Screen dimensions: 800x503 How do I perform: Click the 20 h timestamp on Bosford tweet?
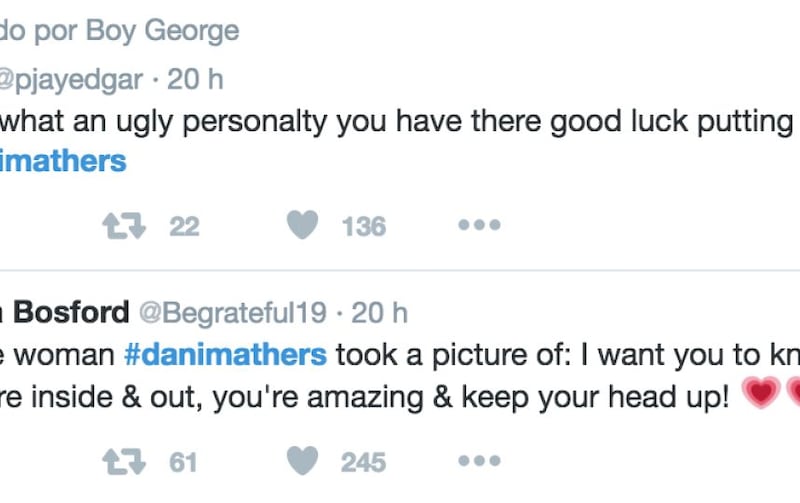pos(380,313)
